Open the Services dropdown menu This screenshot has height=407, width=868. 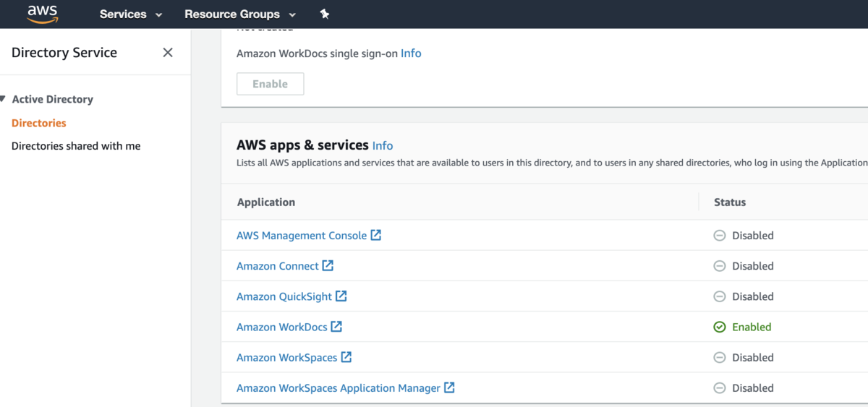click(131, 14)
